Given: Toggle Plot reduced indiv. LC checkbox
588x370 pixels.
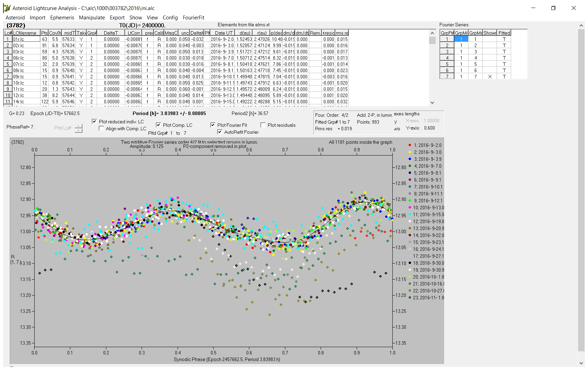Looking at the screenshot, I should point(94,122).
